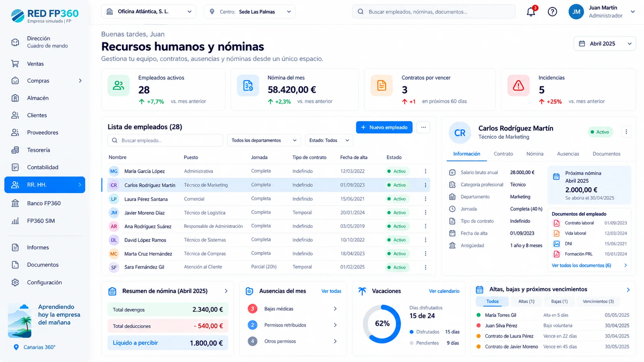Open the Ventas cart icon in sidebar
The height and width of the screenshot is (362, 644).
15,64
